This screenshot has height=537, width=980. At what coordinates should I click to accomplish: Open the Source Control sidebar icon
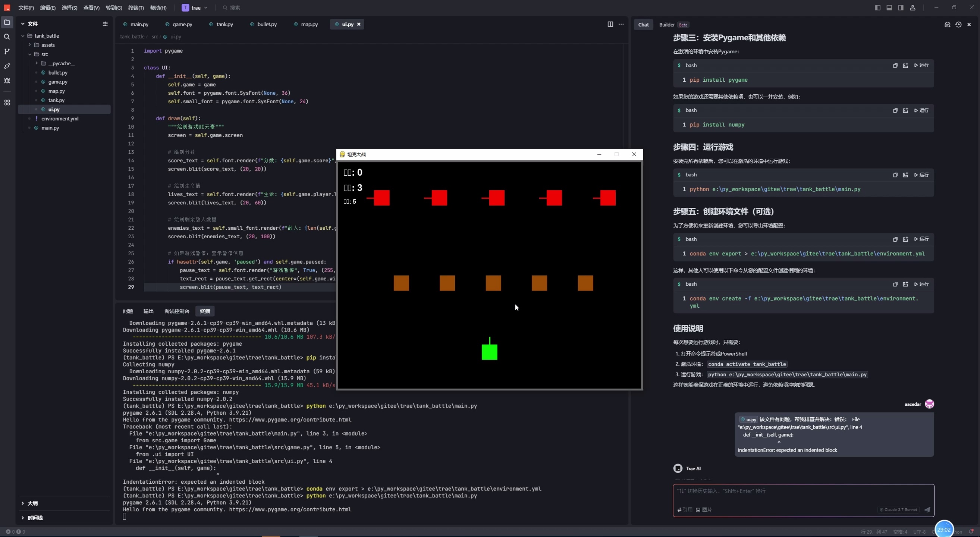[x=7, y=51]
